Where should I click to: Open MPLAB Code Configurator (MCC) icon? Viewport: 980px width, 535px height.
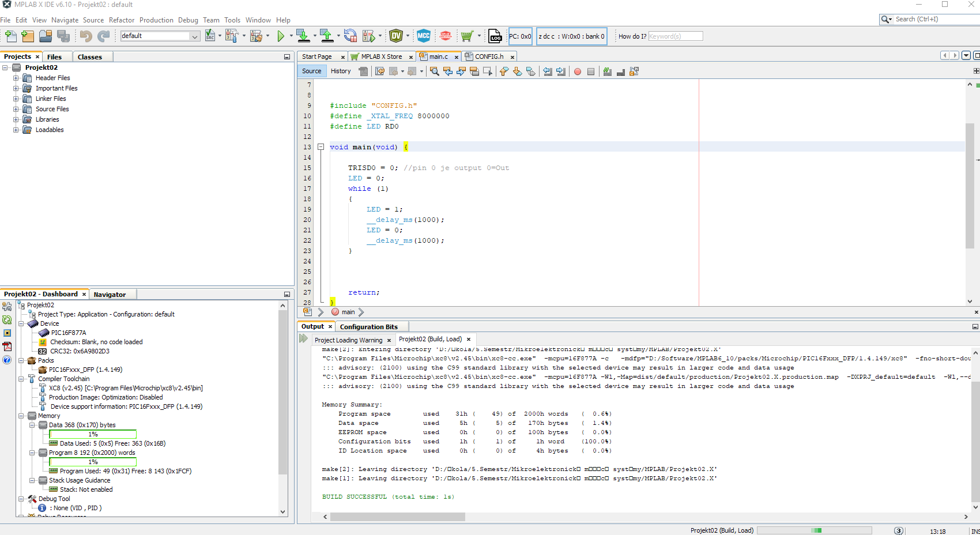coord(424,36)
